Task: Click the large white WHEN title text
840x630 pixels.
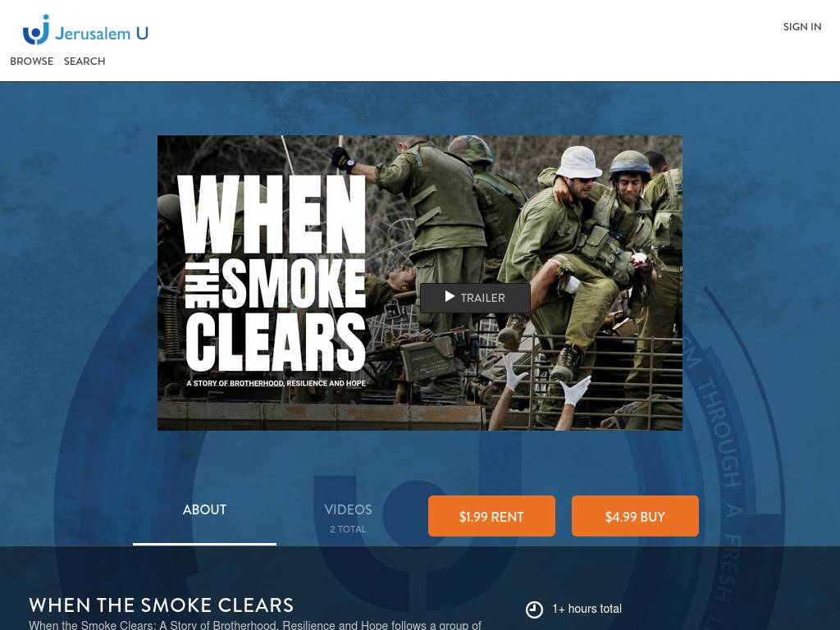Action: (x=274, y=214)
